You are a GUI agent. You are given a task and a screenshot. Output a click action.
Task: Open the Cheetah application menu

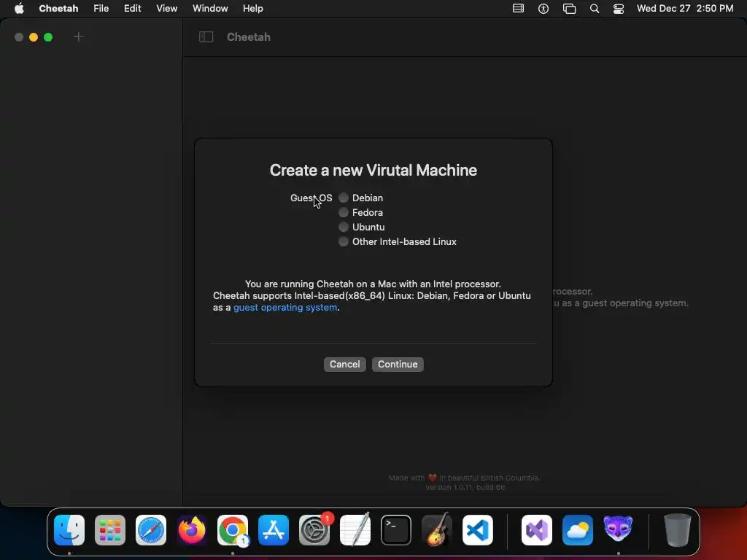58,9
